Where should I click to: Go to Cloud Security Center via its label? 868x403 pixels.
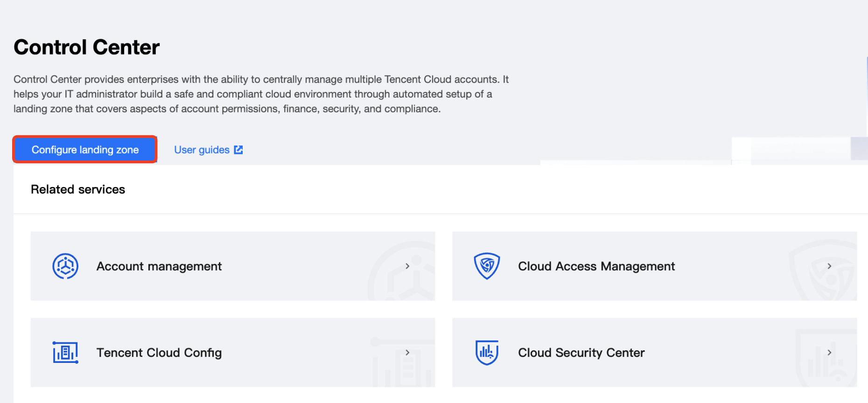pyautogui.click(x=581, y=353)
